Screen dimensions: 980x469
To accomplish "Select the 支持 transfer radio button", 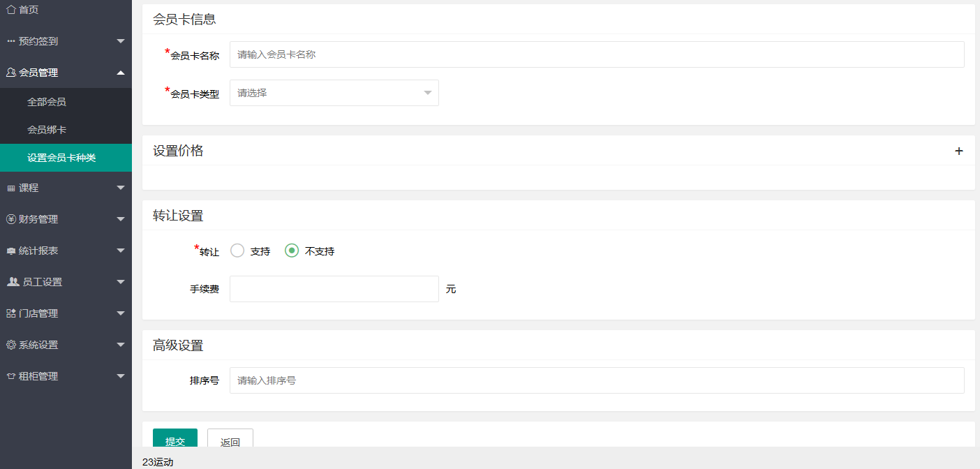I will (x=237, y=251).
